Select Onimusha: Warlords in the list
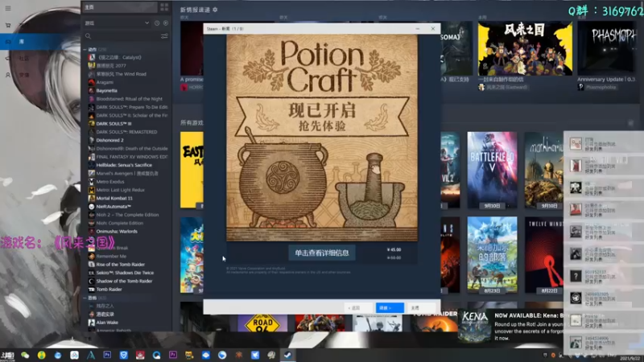 point(117,232)
